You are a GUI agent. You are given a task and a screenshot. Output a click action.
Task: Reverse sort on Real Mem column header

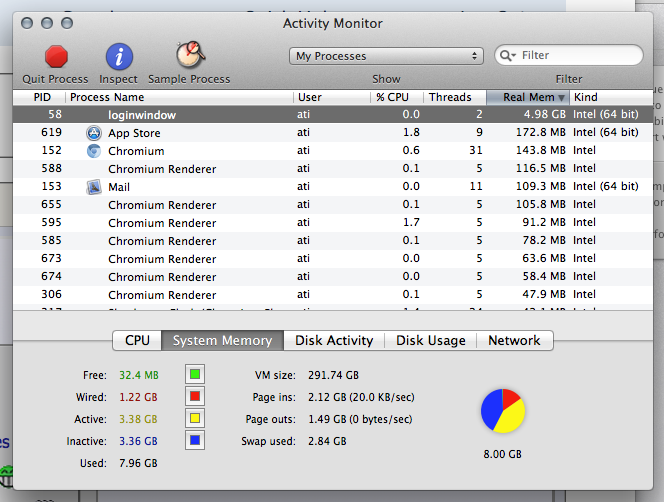pos(528,97)
